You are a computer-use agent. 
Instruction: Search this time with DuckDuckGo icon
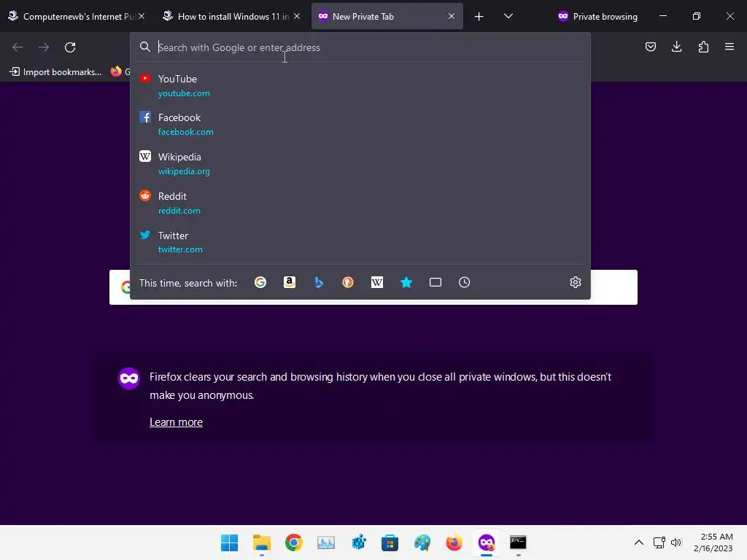tap(348, 282)
